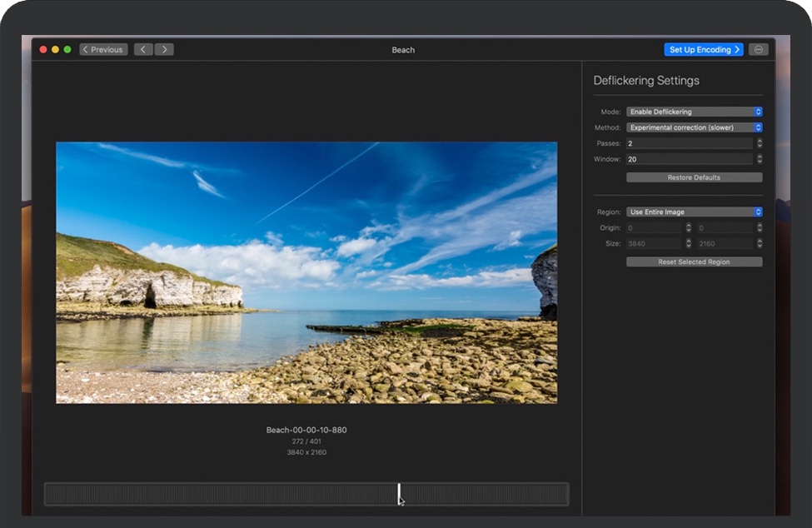Click the white playhead marker on timeline

coord(399,492)
